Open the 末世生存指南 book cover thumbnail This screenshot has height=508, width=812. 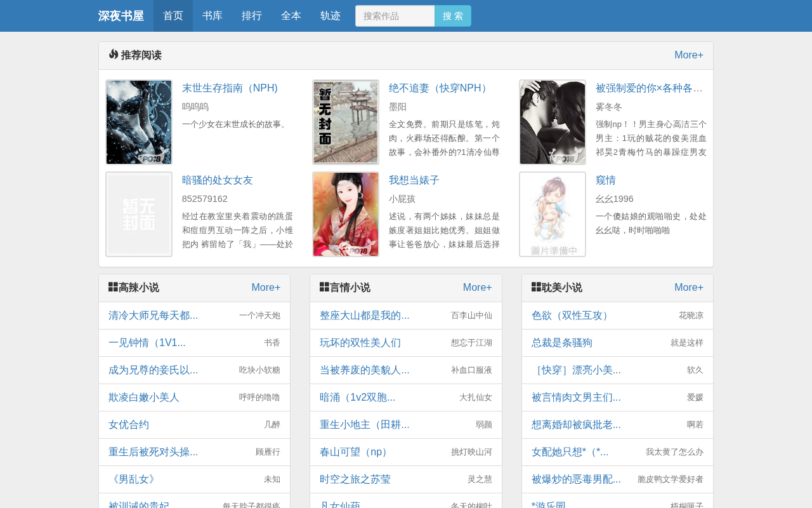click(x=139, y=122)
